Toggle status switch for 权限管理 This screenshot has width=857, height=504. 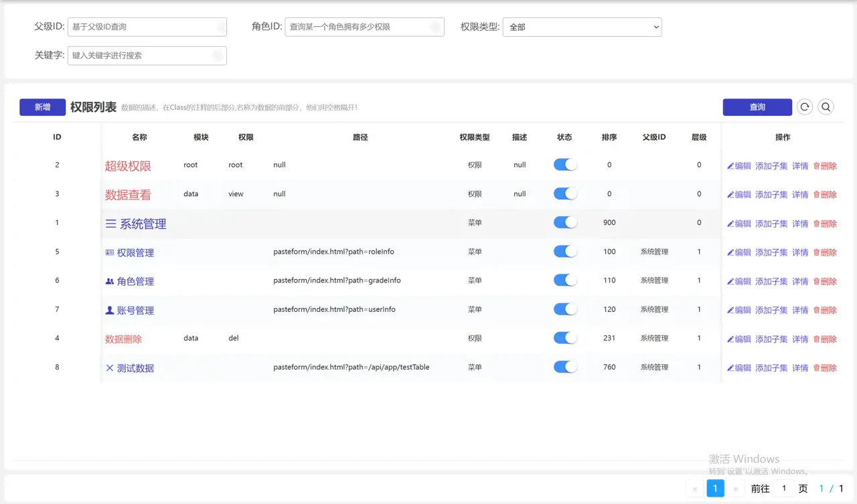565,251
